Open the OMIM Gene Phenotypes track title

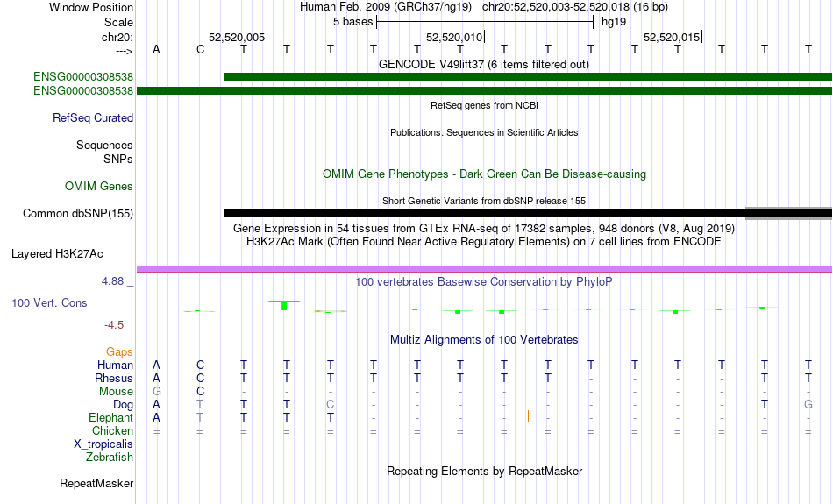(484, 174)
